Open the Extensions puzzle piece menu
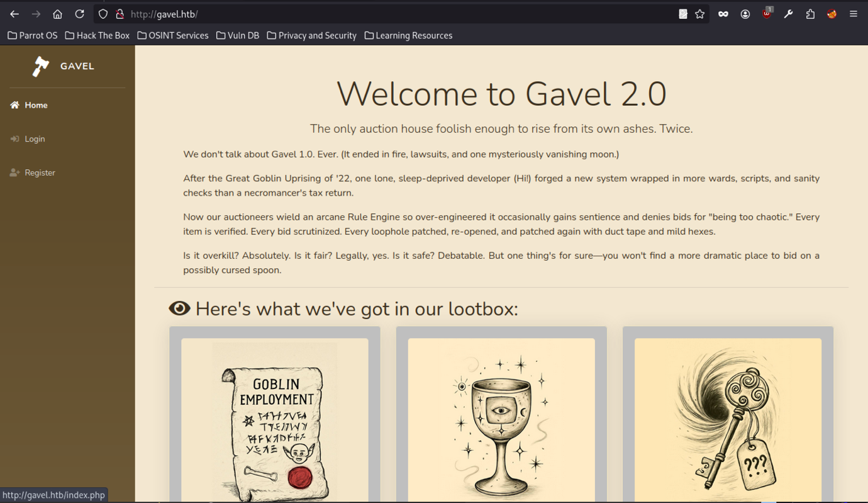 coord(810,14)
